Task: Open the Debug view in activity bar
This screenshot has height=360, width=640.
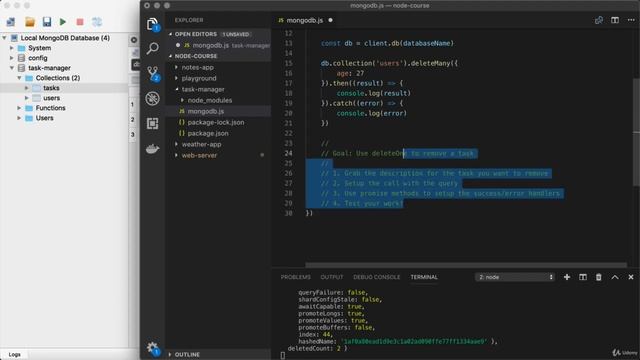Action: pyautogui.click(x=152, y=98)
